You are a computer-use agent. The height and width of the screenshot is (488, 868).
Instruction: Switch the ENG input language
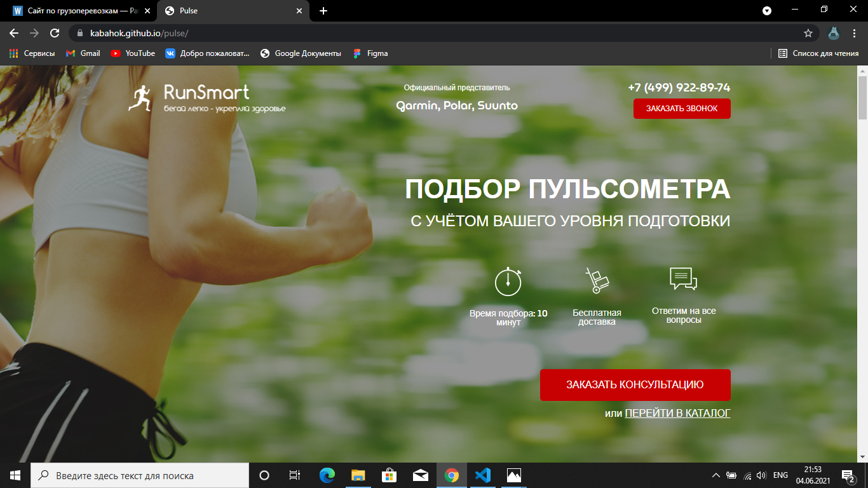coord(781,475)
